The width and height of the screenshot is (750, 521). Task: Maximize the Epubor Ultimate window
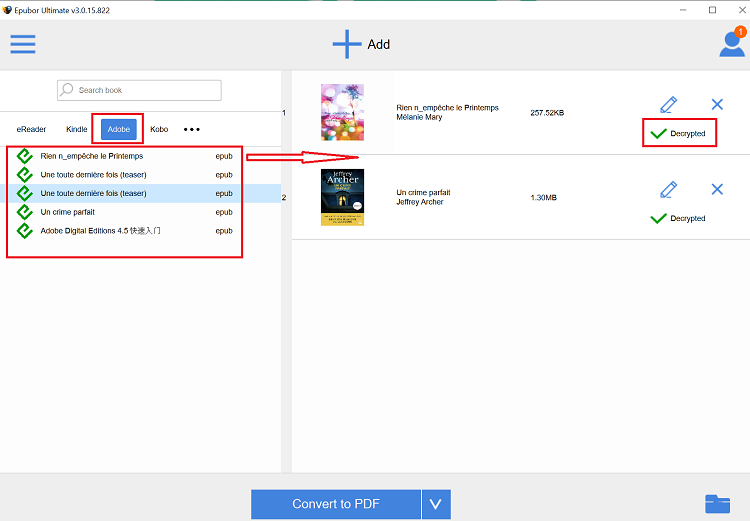pyautogui.click(x=712, y=10)
